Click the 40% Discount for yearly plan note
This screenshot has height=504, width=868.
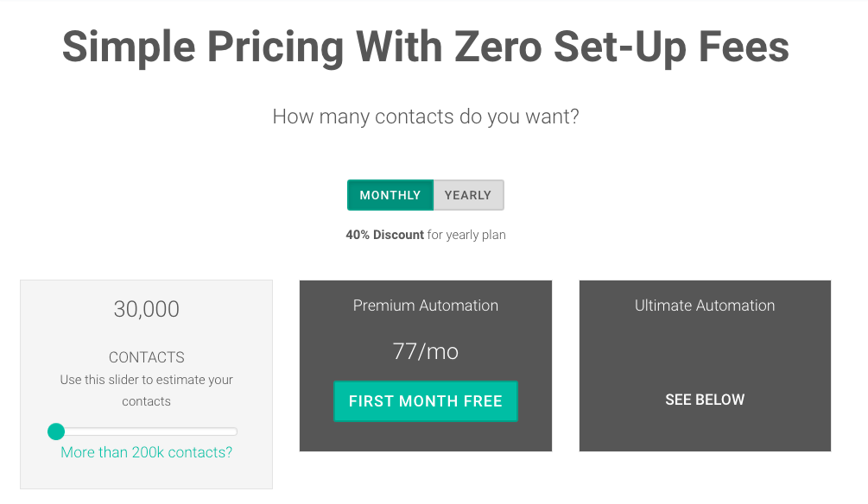coord(425,235)
